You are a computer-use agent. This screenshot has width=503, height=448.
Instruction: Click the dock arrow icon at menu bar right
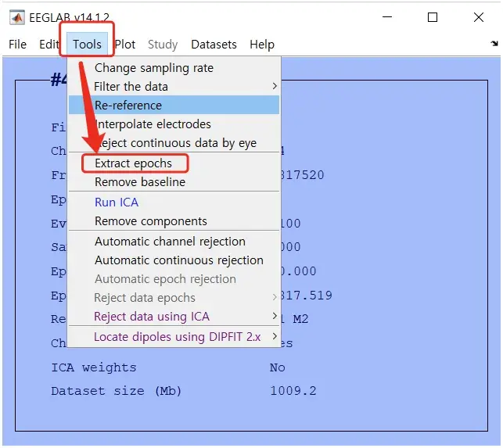[494, 44]
